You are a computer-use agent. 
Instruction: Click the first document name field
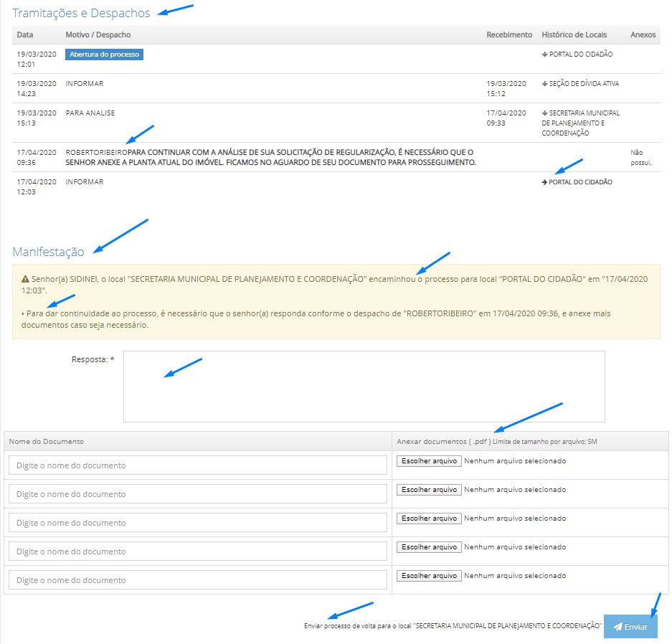point(197,465)
